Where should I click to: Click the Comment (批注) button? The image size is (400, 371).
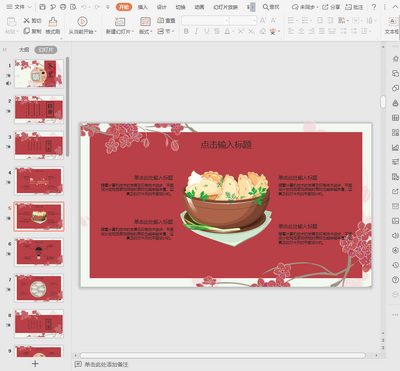(354, 7)
